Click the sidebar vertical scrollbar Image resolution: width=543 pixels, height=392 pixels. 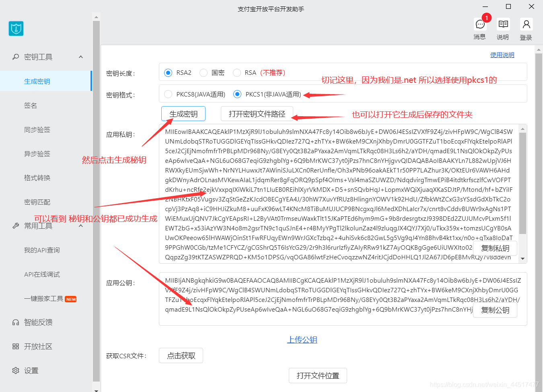point(96,201)
